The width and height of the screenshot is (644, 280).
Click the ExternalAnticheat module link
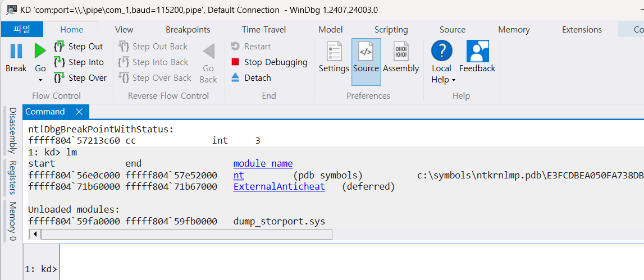tap(279, 187)
